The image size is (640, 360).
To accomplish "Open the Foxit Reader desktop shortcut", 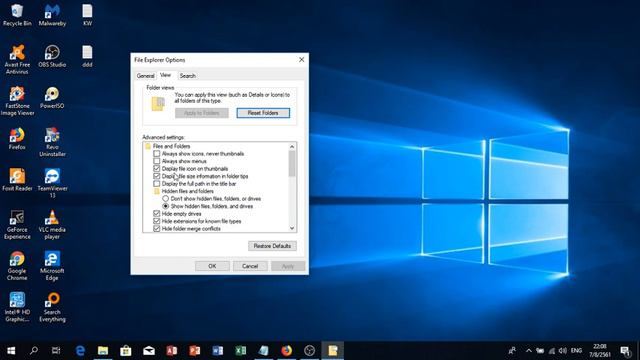I will tap(17, 180).
